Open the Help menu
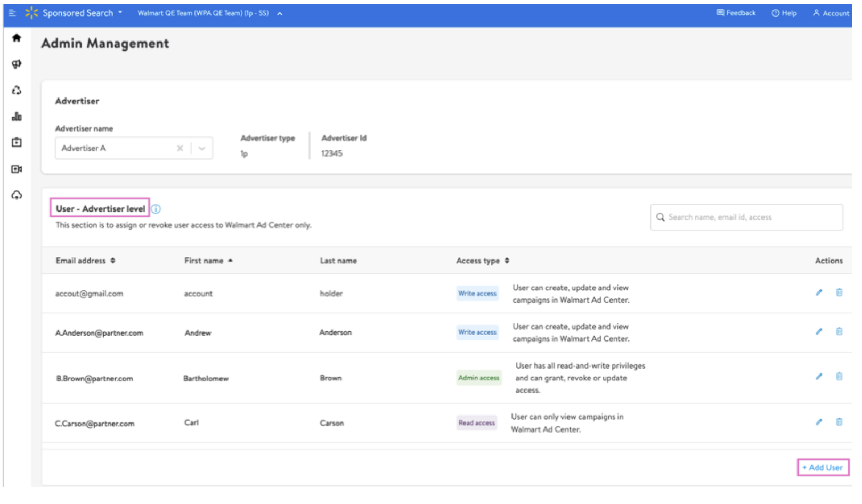Screen dimensions: 862x504 click(x=784, y=13)
